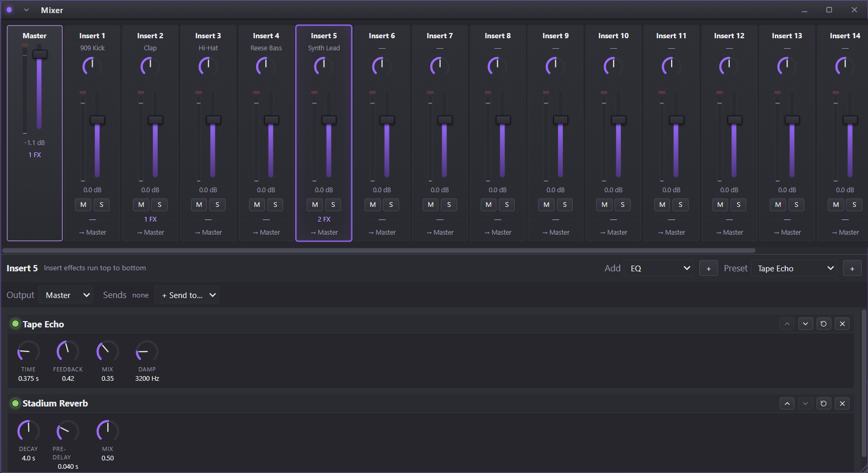Open the Mixer title bar dropdown chevron

26,10
